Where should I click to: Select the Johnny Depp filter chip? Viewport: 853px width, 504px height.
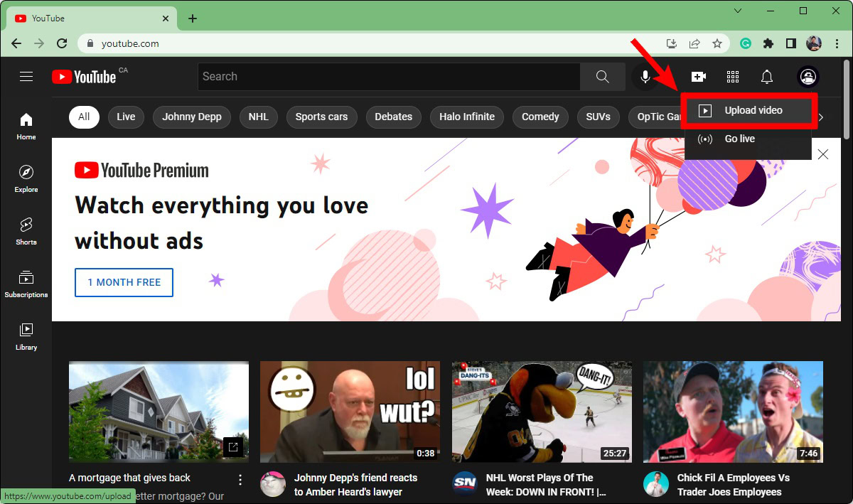(x=191, y=117)
